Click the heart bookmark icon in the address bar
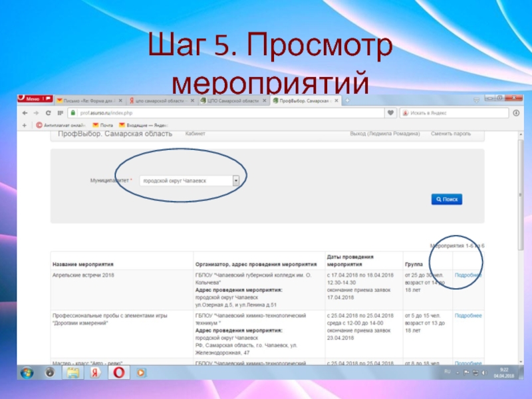Image resolution: width=532 pixels, height=399 pixels. pos(390,113)
